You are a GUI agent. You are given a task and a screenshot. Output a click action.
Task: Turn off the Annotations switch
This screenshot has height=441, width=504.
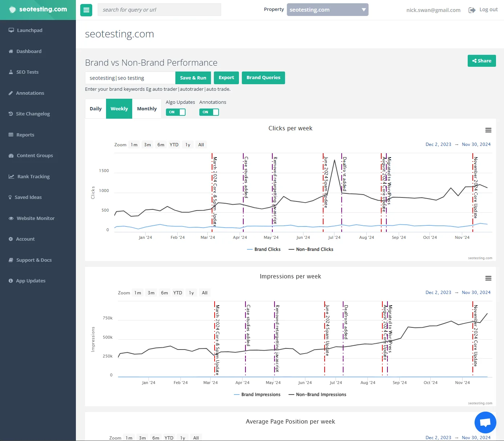tap(209, 112)
